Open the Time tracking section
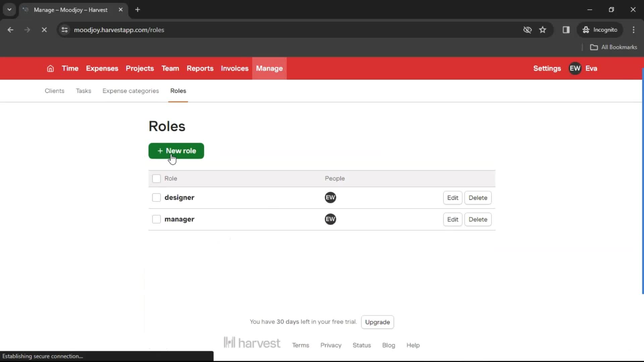The image size is (644, 362). 70,68
